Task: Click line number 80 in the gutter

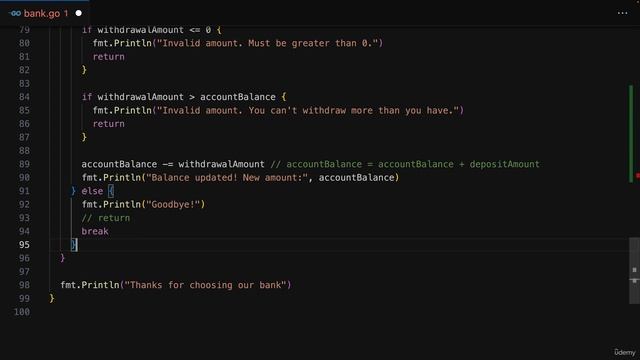Action: [x=24, y=43]
